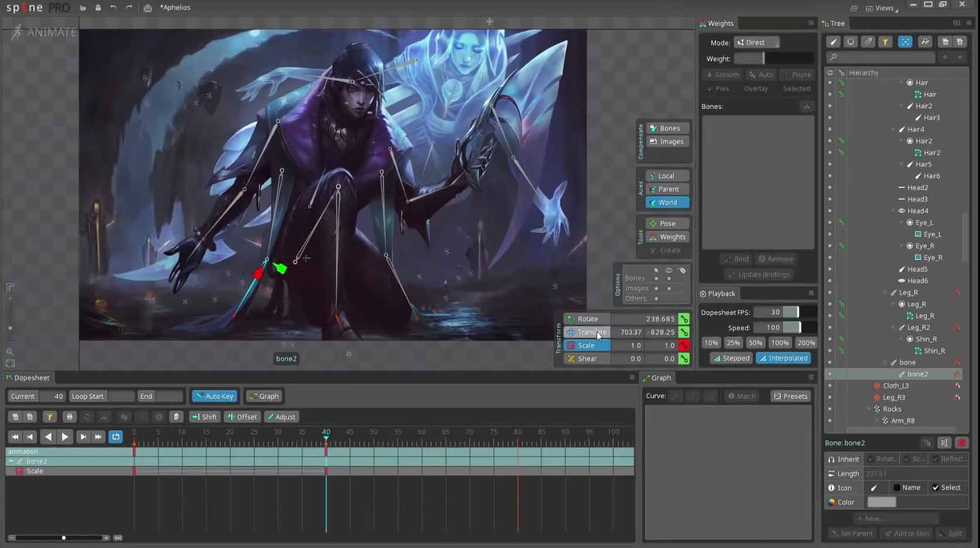Viewport: 980px width, 548px height.
Task: Click the green key icon next to Shear
Action: click(x=684, y=359)
